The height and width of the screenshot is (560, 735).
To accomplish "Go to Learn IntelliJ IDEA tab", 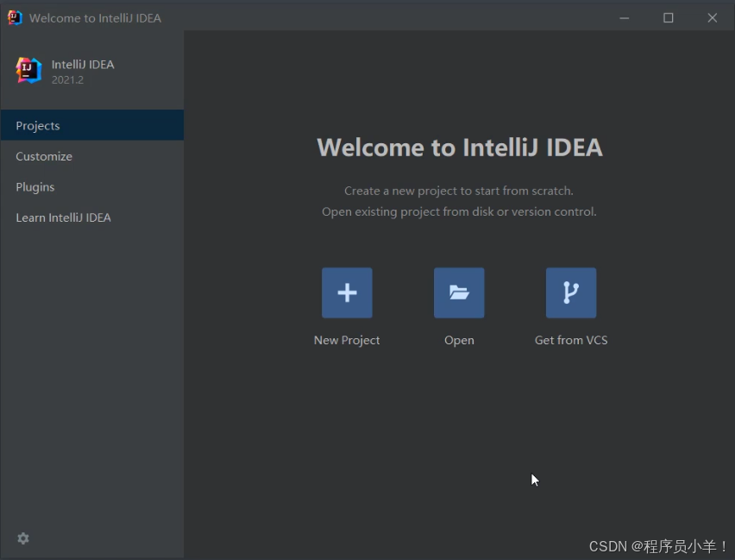I will pyautogui.click(x=91, y=217).
